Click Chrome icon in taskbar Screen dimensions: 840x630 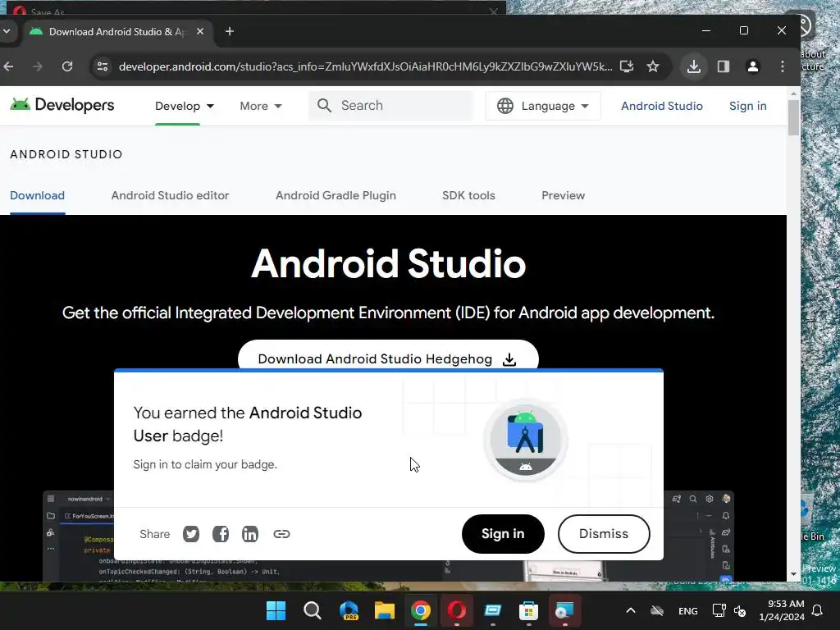(421, 610)
